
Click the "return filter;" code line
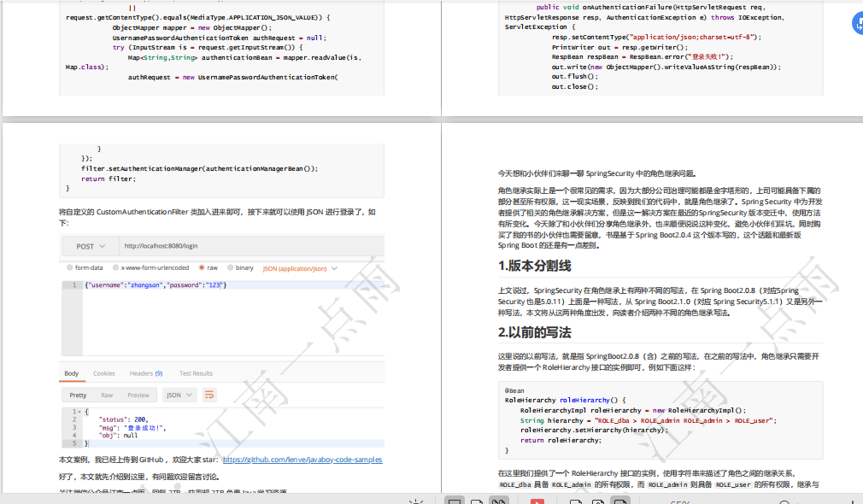coord(108,179)
